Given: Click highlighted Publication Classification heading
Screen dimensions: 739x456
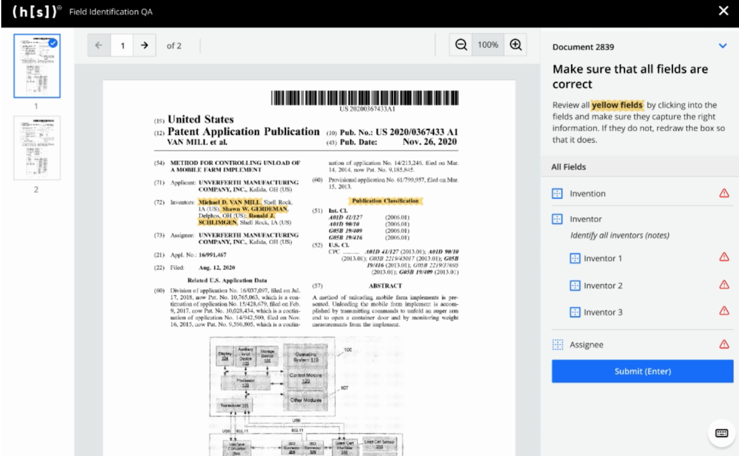Looking at the screenshot, I should (x=385, y=201).
